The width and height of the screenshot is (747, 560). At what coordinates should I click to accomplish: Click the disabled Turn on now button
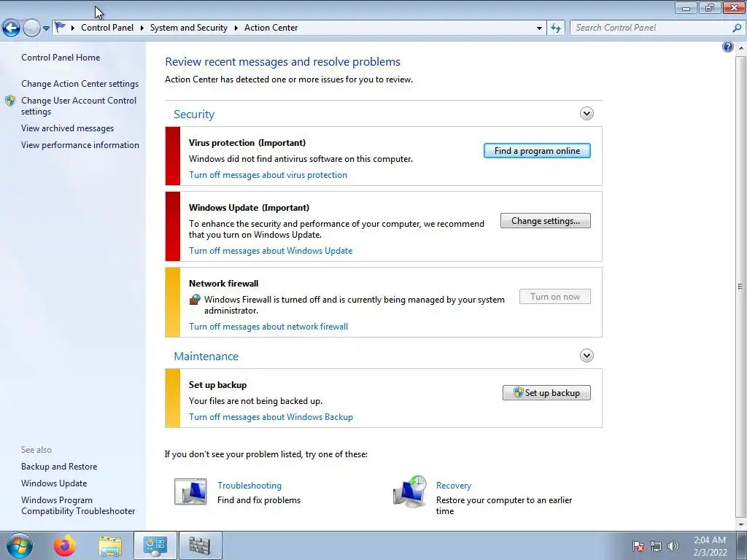point(555,297)
